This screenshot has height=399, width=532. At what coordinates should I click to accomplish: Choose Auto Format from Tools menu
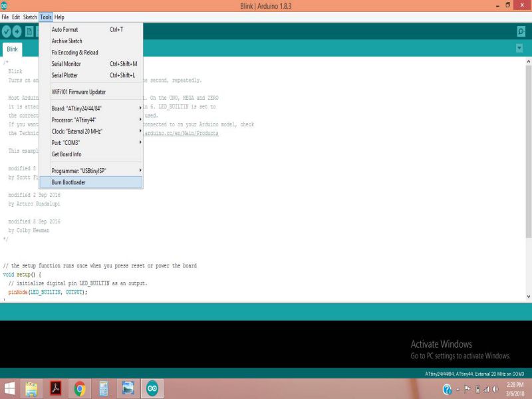(91, 29)
